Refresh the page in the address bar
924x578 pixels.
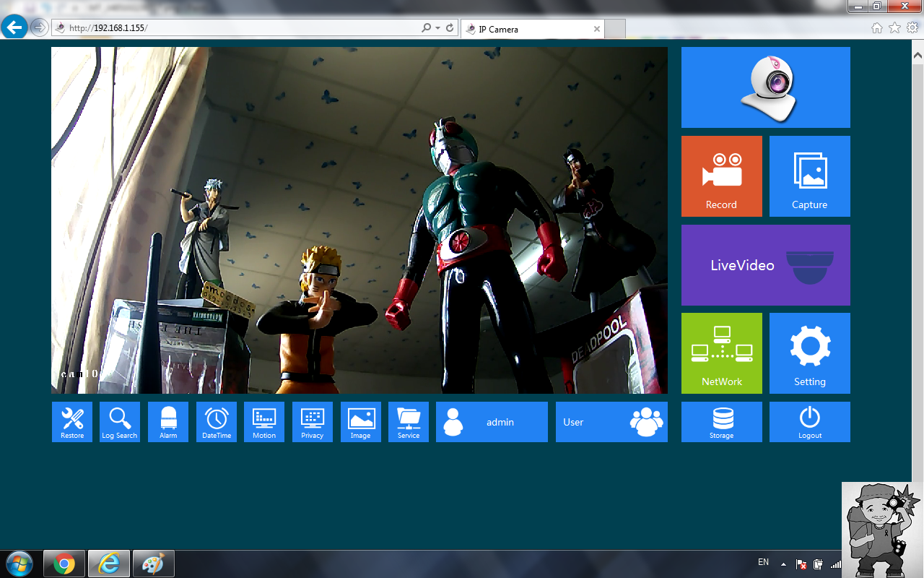pos(450,28)
